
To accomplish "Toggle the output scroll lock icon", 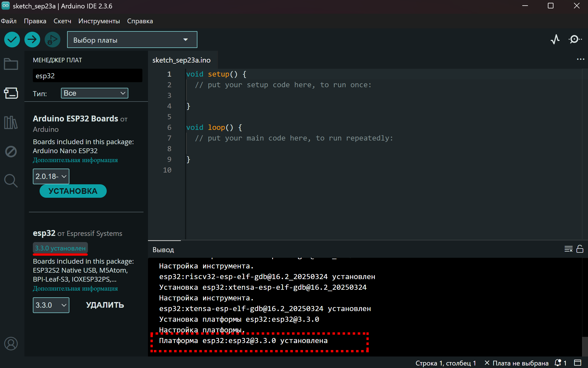I will click(580, 249).
